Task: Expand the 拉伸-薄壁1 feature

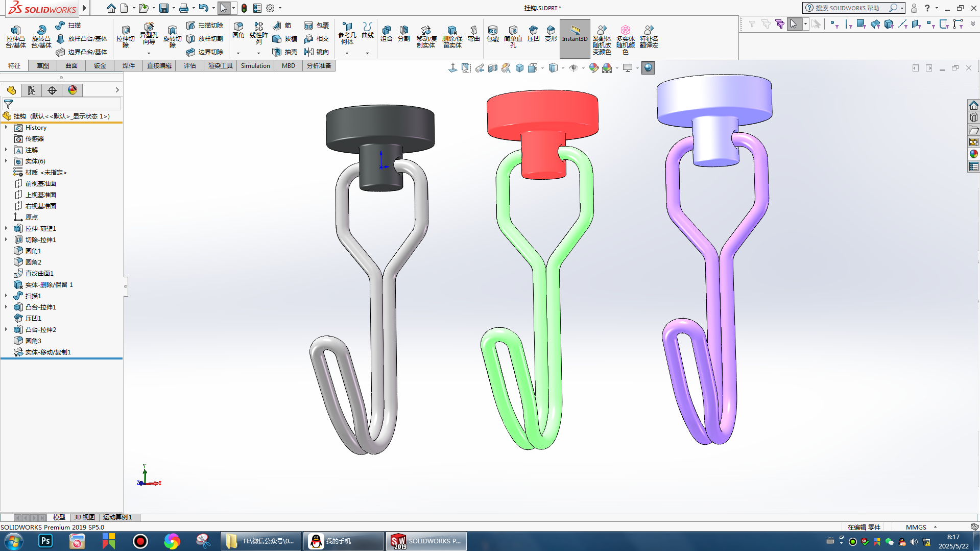Action: [x=6, y=228]
